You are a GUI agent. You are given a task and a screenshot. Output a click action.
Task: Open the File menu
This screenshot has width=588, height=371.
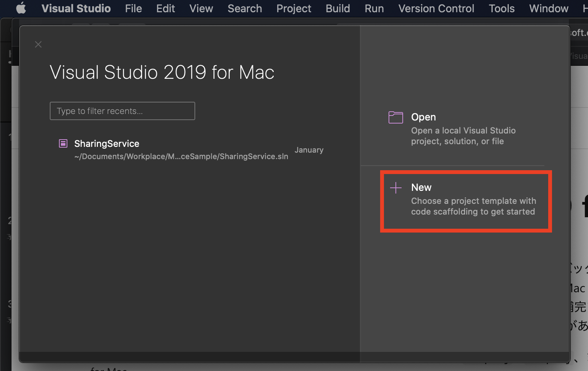tap(133, 8)
